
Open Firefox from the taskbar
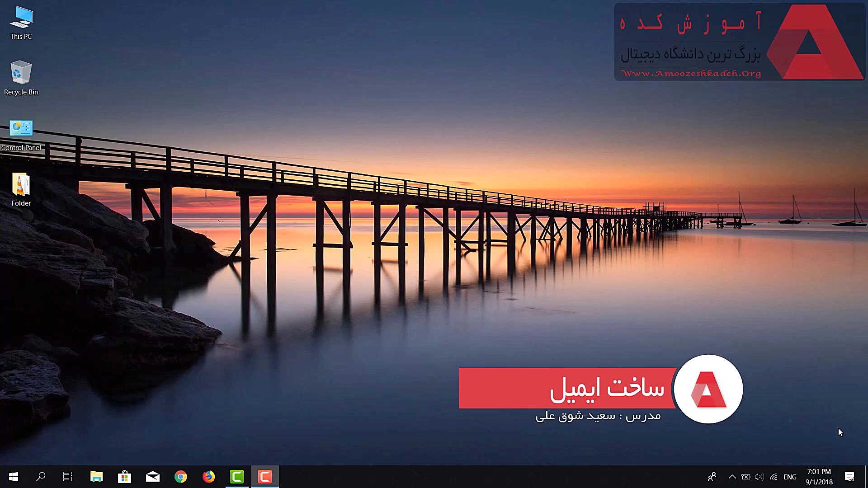208,477
